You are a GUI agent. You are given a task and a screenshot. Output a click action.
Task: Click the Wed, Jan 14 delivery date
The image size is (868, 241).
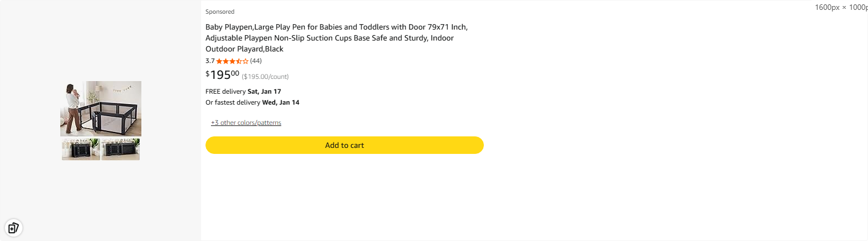coord(281,102)
